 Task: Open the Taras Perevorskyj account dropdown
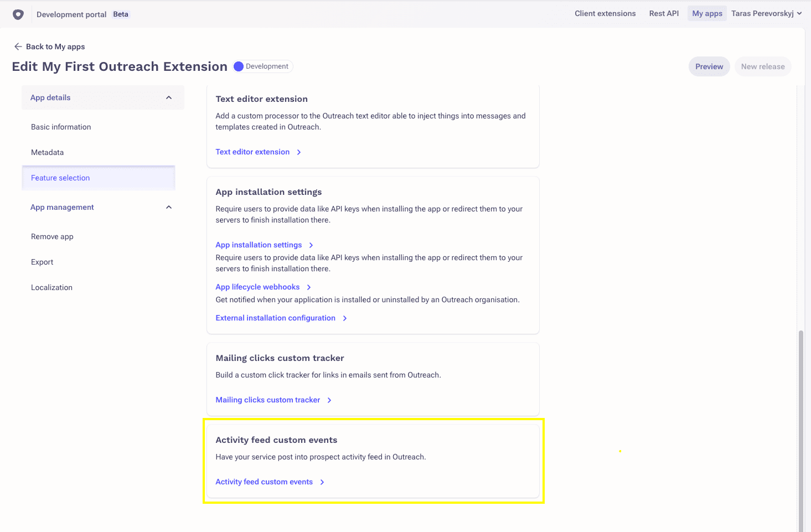tap(767, 13)
